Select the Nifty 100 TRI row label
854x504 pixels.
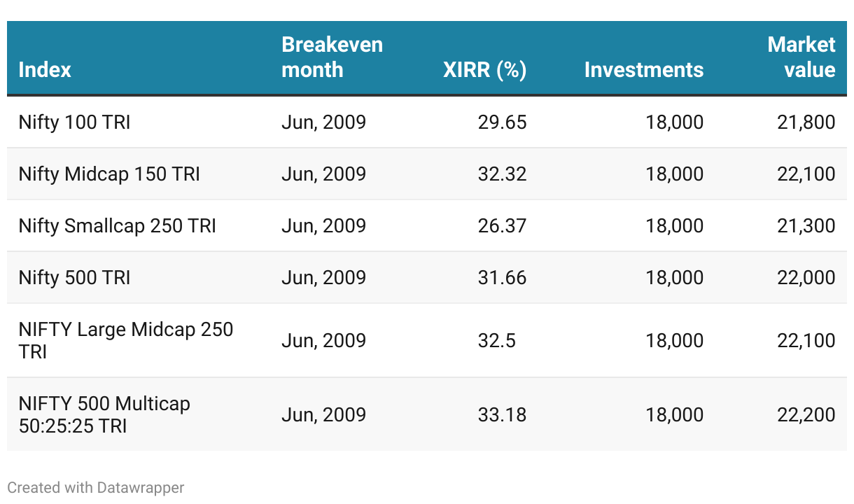(x=74, y=122)
